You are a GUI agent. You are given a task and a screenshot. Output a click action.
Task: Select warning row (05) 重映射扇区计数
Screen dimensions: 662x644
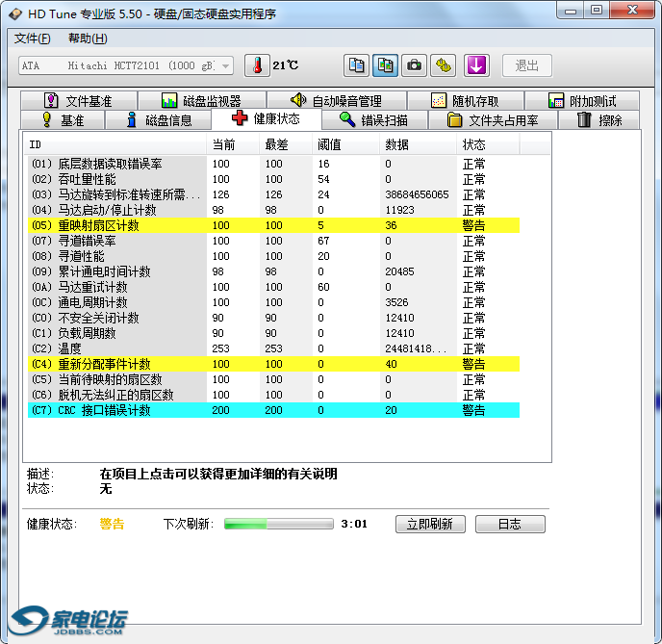pos(273,225)
